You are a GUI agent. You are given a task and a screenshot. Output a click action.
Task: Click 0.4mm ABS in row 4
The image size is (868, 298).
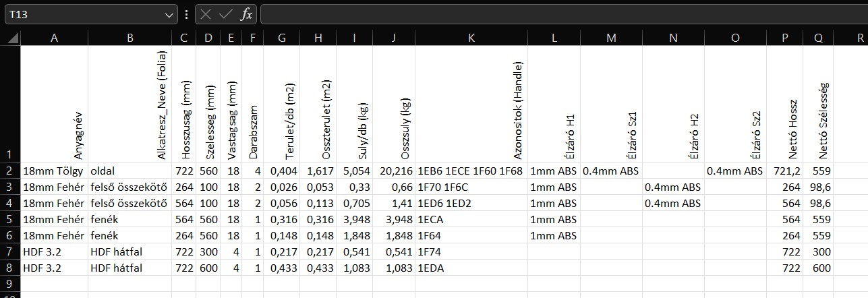[x=673, y=202]
